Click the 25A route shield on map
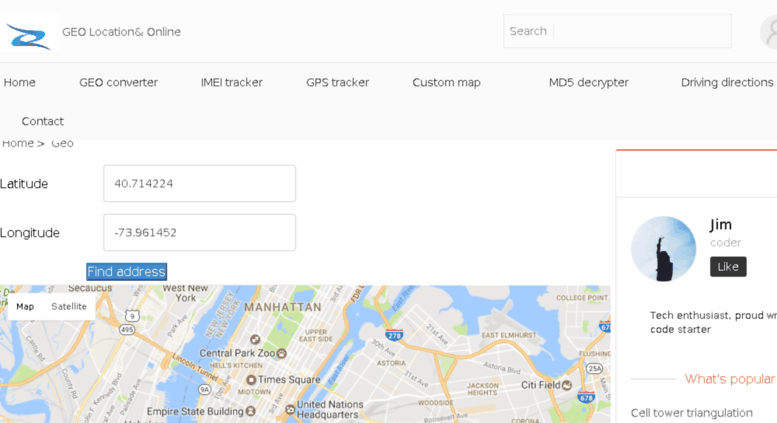The image size is (777, 423). (594, 369)
